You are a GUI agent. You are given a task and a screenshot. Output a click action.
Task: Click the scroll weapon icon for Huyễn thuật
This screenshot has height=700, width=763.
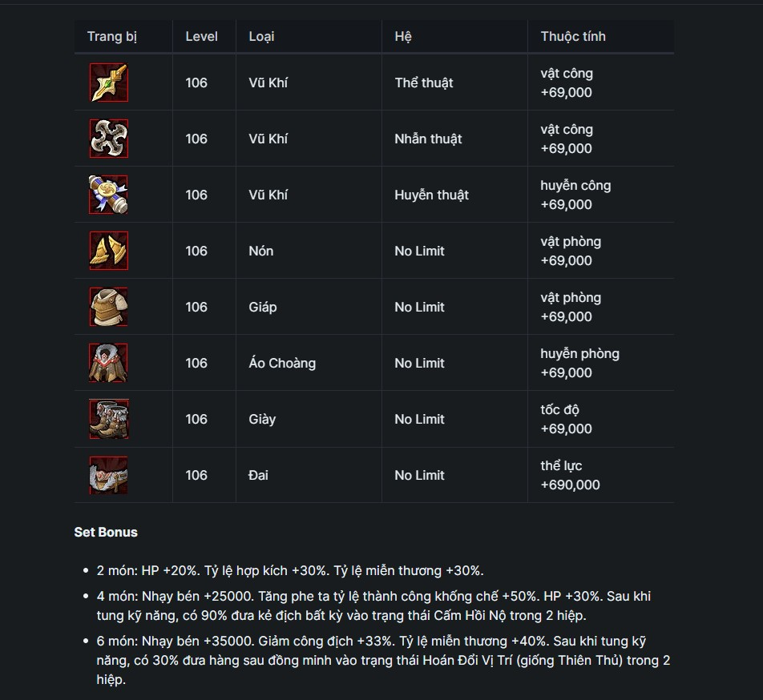pyautogui.click(x=108, y=195)
